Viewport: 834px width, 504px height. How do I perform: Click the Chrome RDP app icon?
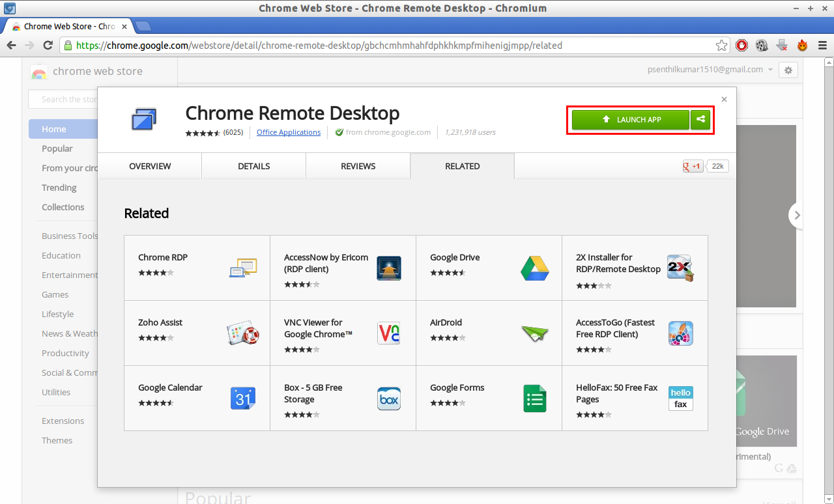[x=243, y=268]
